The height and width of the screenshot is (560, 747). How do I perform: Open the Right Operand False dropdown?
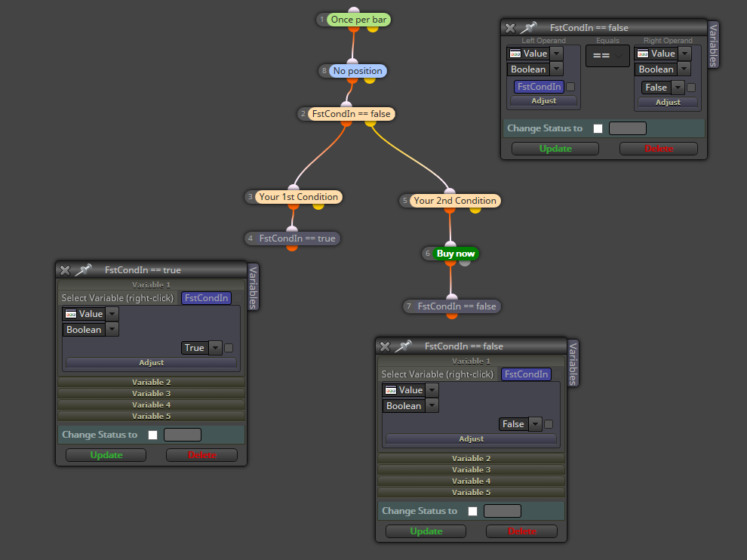pyautogui.click(x=678, y=88)
